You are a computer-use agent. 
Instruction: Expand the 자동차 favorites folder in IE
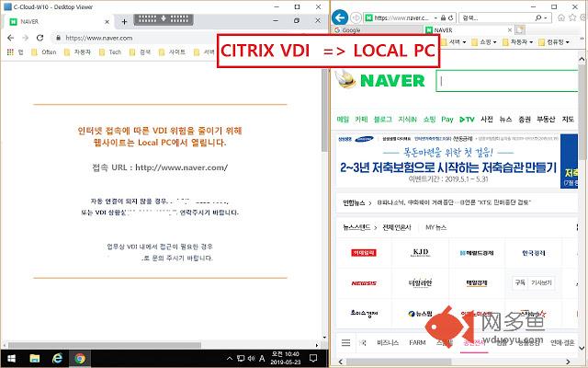click(517, 42)
